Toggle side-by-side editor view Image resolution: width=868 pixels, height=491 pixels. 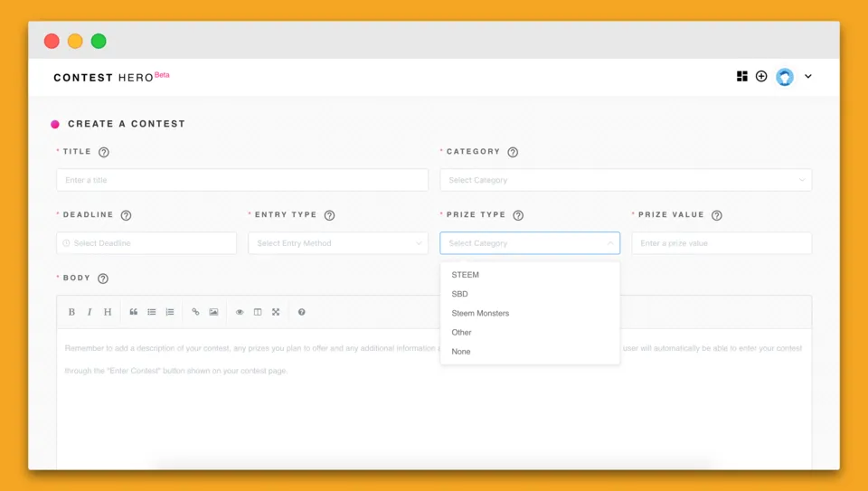258,312
